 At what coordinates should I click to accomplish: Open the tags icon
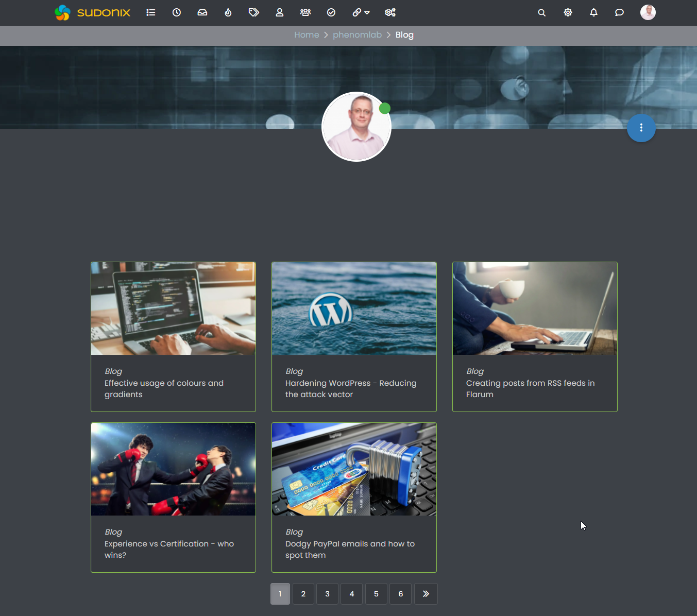(x=254, y=12)
